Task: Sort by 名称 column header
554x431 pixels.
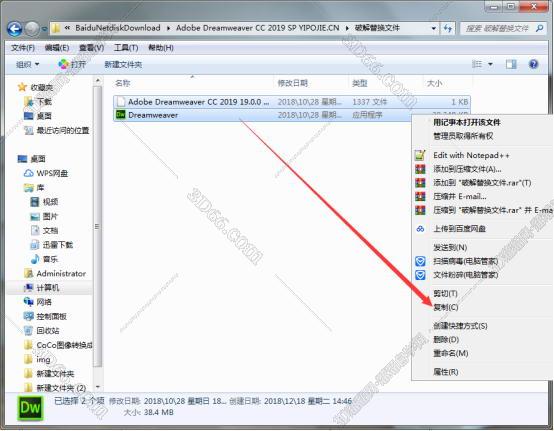Action: tap(123, 83)
